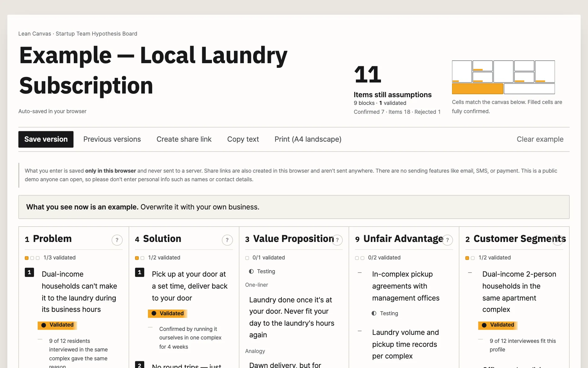Click the Value Proposition 0/1 validated indicator
Screen dimensions: 588x368
(x=265, y=258)
